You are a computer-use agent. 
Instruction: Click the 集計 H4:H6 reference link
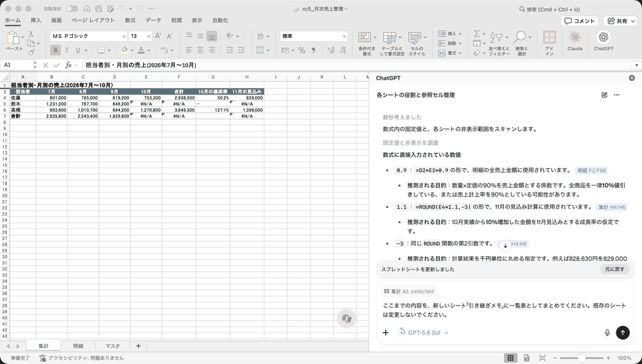[x=612, y=207]
